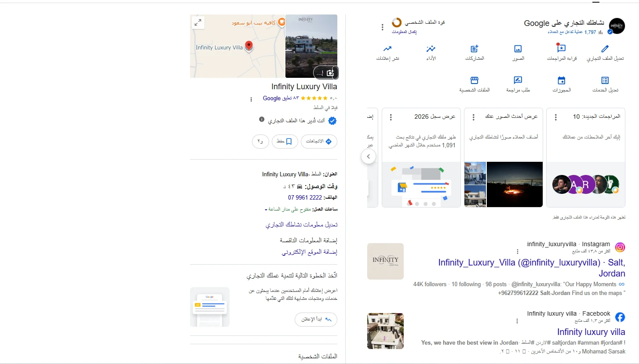Open المشاركات posts icon

click(475, 49)
